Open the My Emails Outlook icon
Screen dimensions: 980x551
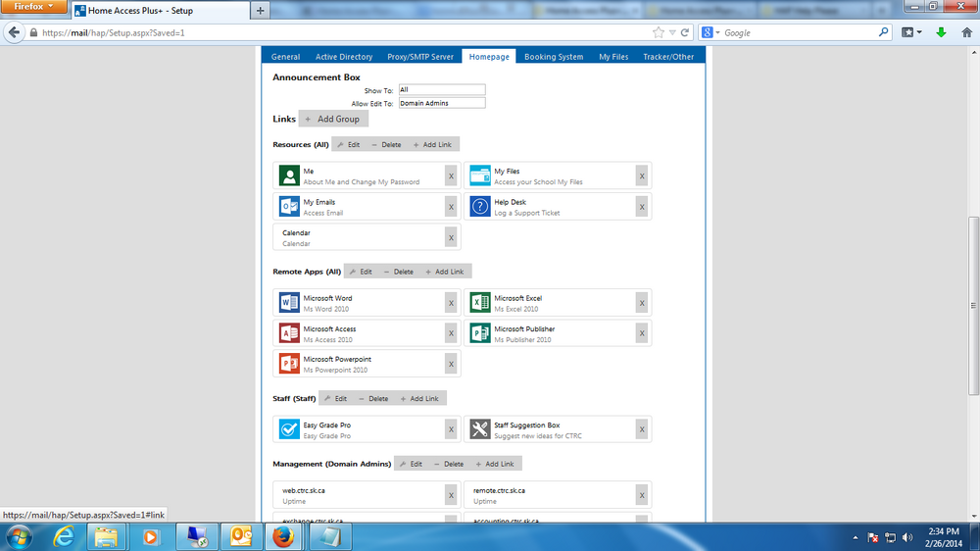click(289, 207)
